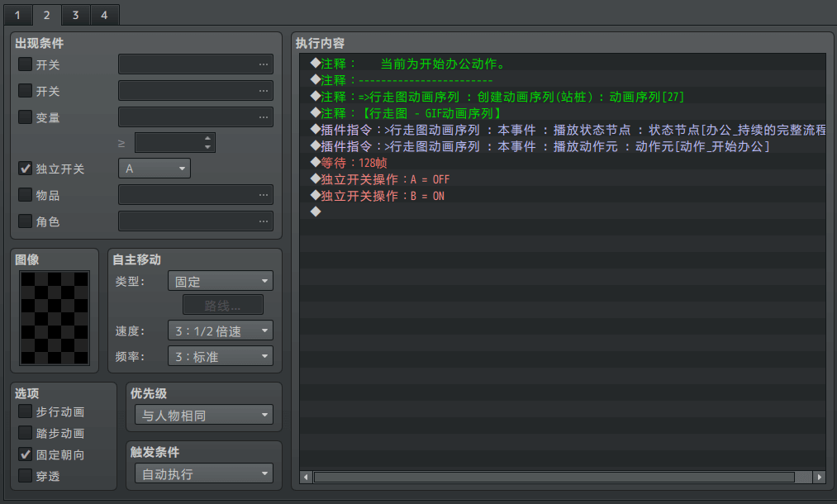Image resolution: width=837 pixels, height=504 pixels.
Task: Expand the 类型 movement type dropdown
Action: (x=220, y=282)
